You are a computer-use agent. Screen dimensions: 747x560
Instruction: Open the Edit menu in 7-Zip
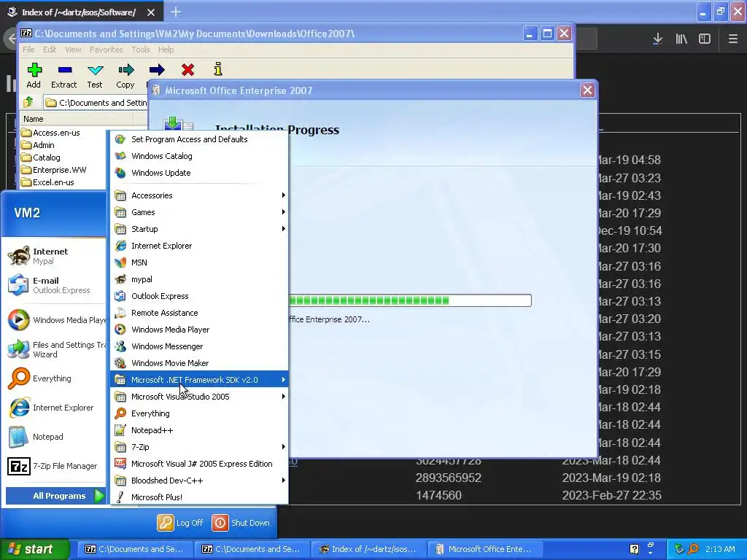(50, 50)
